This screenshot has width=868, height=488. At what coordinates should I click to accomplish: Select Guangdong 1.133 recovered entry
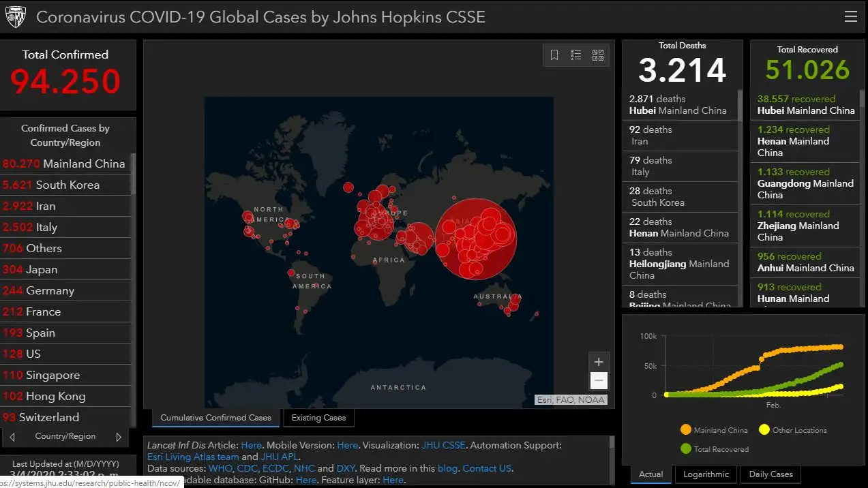click(805, 183)
